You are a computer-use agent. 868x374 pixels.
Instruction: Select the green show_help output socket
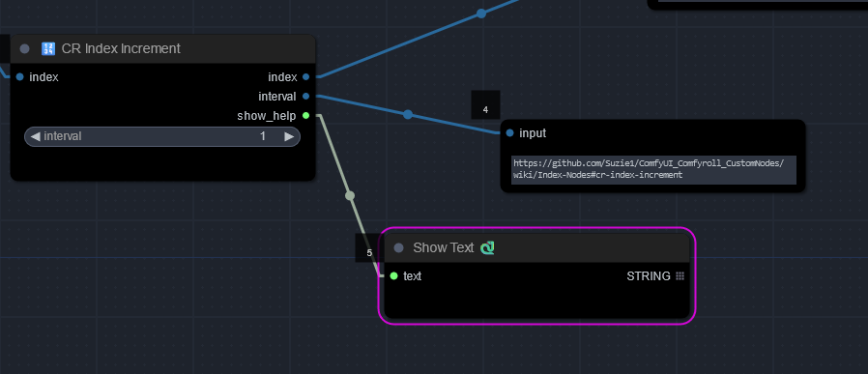(x=305, y=116)
